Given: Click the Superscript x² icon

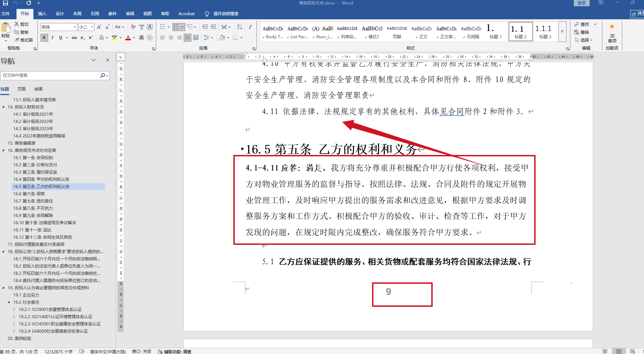Looking at the screenshot, I should (91, 38).
